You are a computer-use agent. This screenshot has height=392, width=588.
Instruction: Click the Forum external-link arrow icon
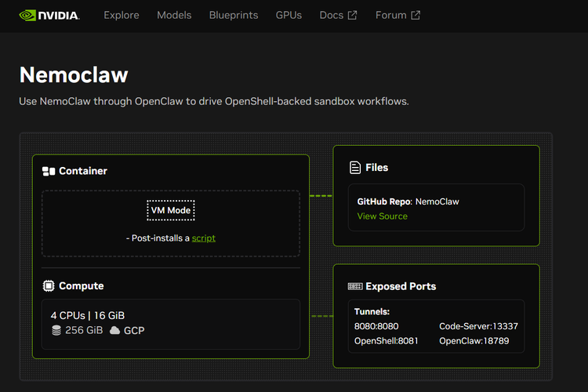416,15
